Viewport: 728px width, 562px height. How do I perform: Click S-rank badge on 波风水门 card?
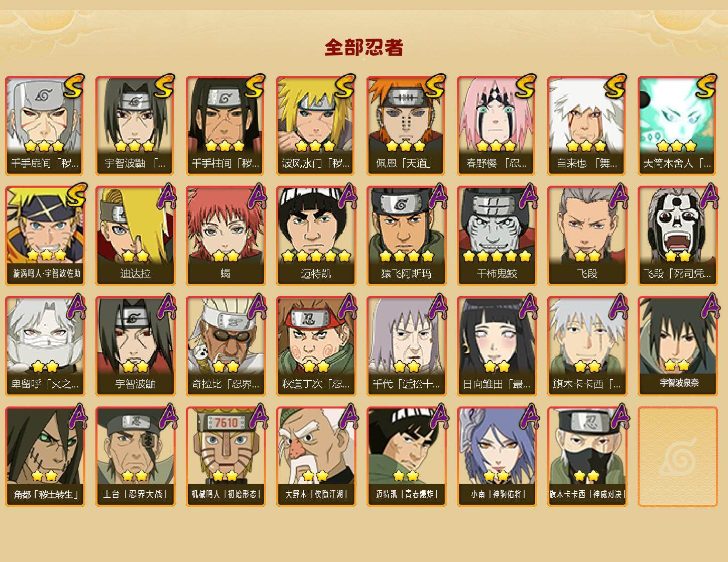pos(344,86)
